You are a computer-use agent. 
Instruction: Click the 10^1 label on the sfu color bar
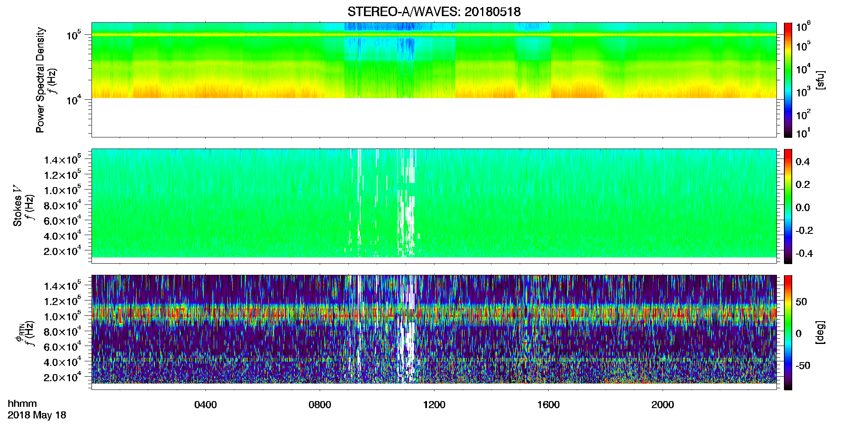click(803, 133)
